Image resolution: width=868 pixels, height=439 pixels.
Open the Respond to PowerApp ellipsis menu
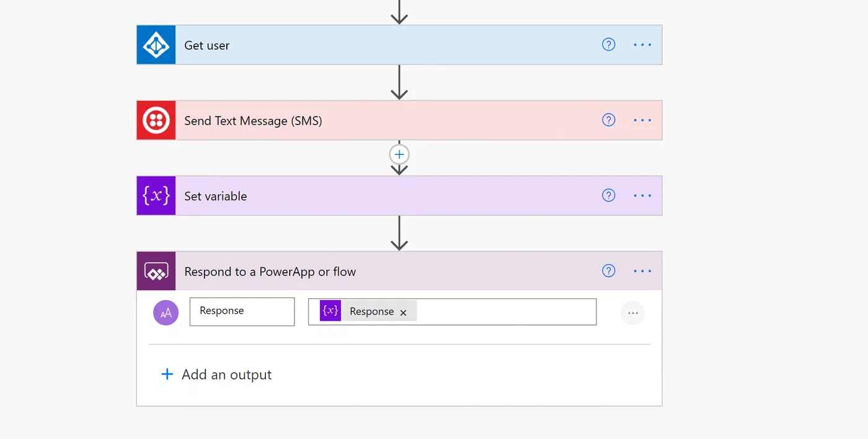pos(642,271)
